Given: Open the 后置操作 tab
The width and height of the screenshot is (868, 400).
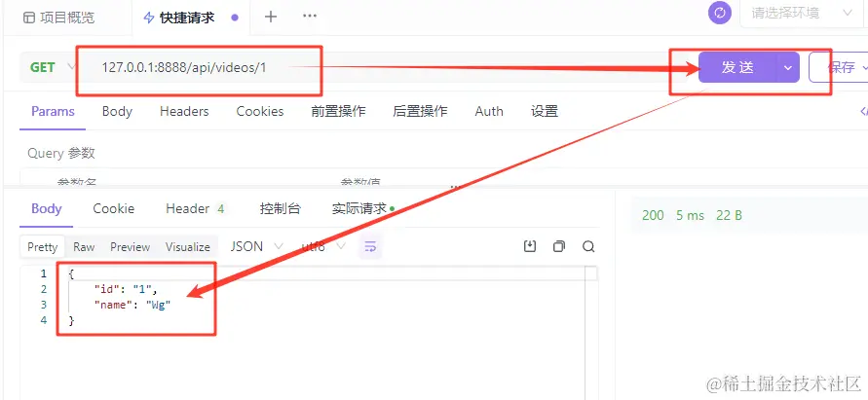Looking at the screenshot, I should coord(420,111).
